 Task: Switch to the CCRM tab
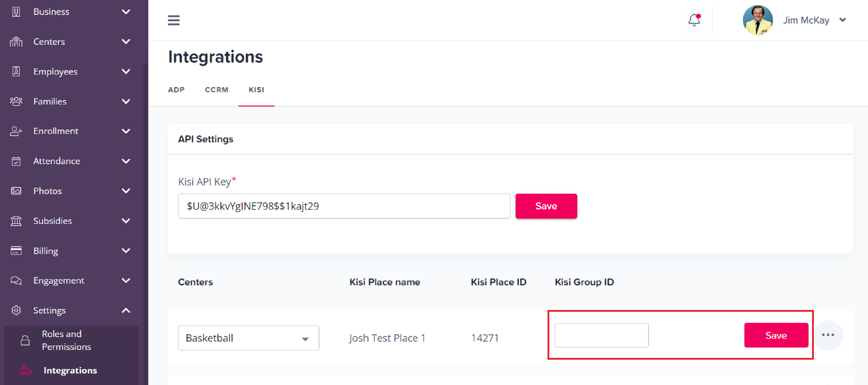[217, 90]
